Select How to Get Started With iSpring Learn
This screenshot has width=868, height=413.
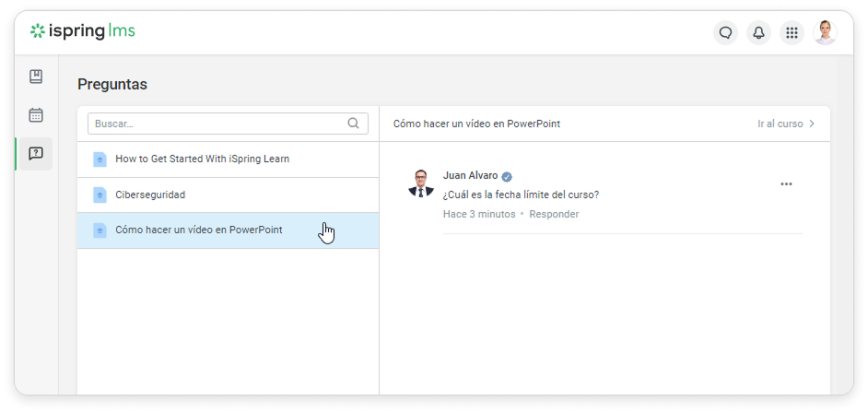point(202,159)
